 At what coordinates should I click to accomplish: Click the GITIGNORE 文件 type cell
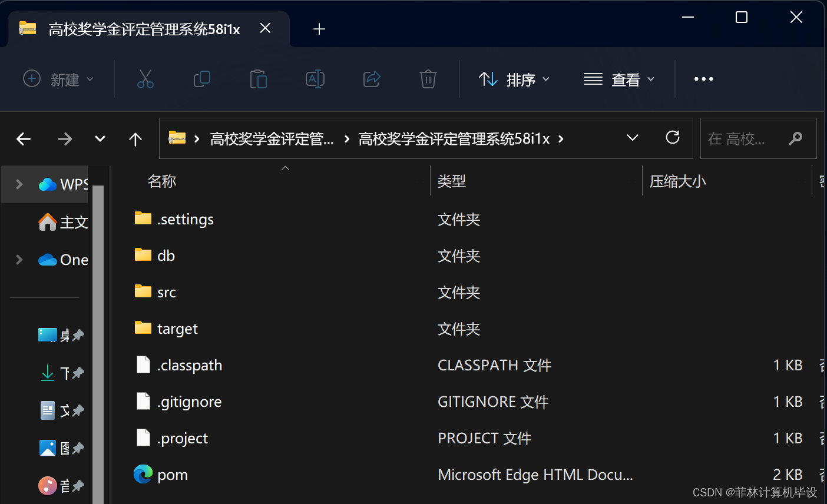(493, 402)
